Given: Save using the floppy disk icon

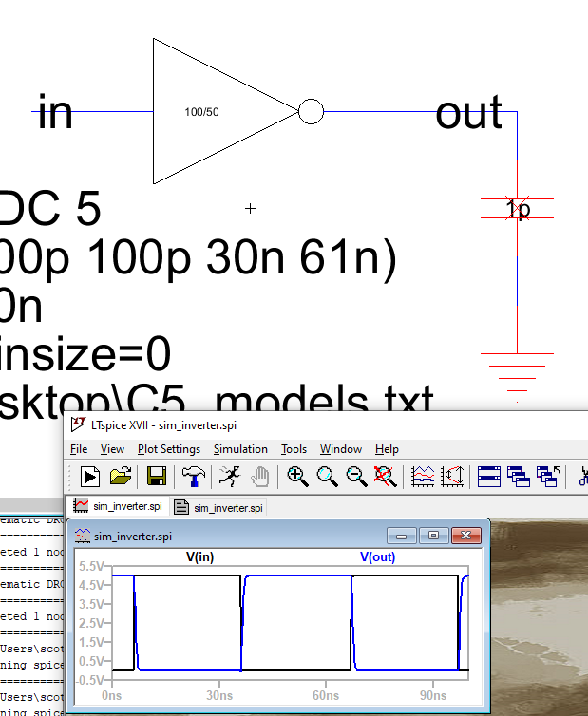Looking at the screenshot, I should tap(157, 476).
